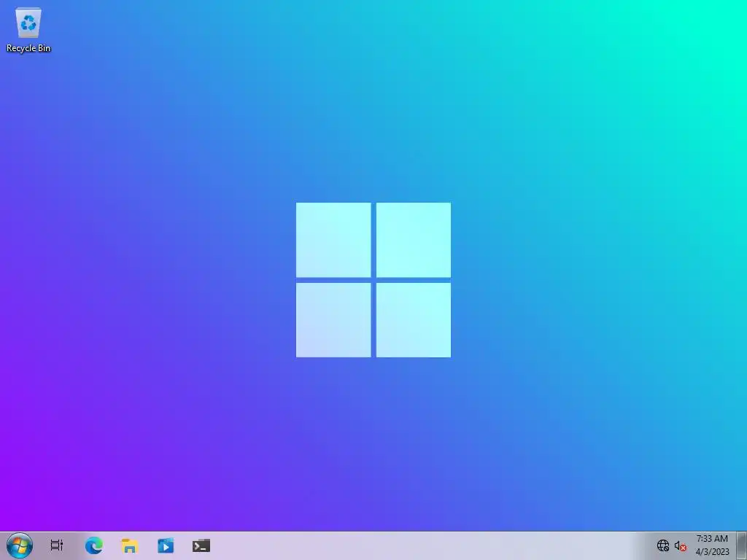Viewport: 747px width, 560px height.
Task: Click the Recycle Bin label text
Action: [x=28, y=48]
